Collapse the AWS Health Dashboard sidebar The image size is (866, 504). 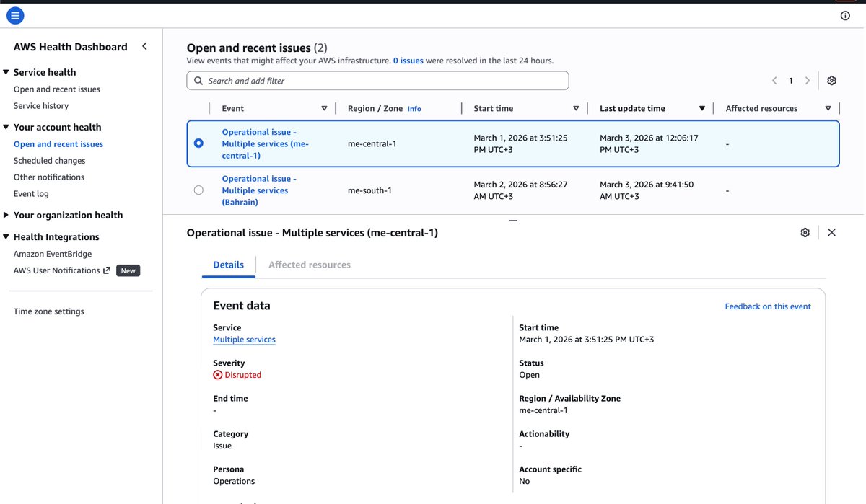tap(144, 46)
